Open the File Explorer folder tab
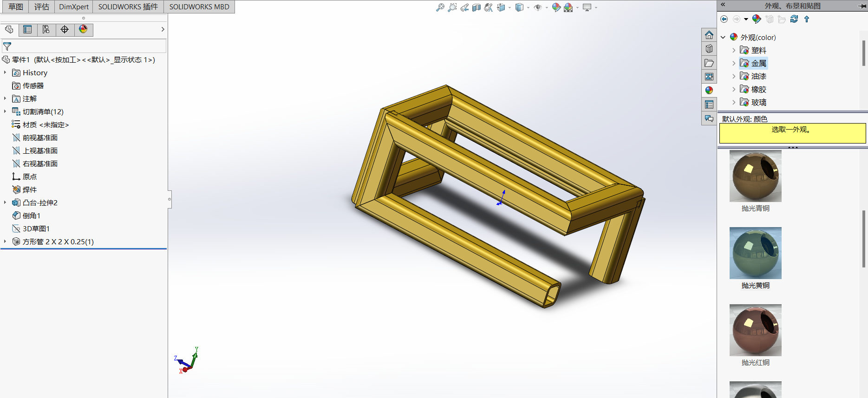 coord(709,63)
